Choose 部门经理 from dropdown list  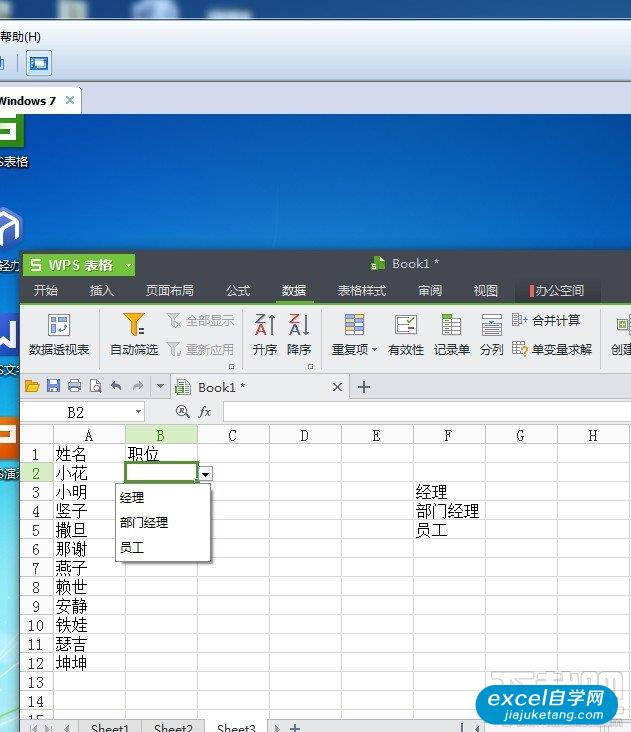click(x=163, y=522)
